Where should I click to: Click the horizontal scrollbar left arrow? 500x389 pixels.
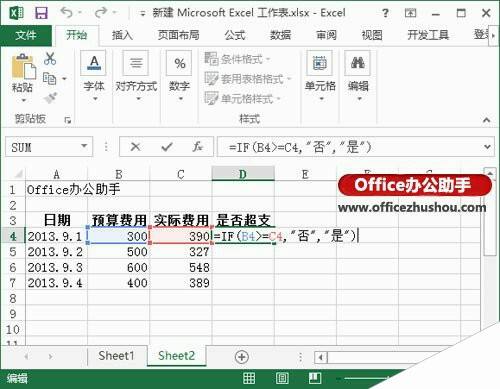pos(321,358)
